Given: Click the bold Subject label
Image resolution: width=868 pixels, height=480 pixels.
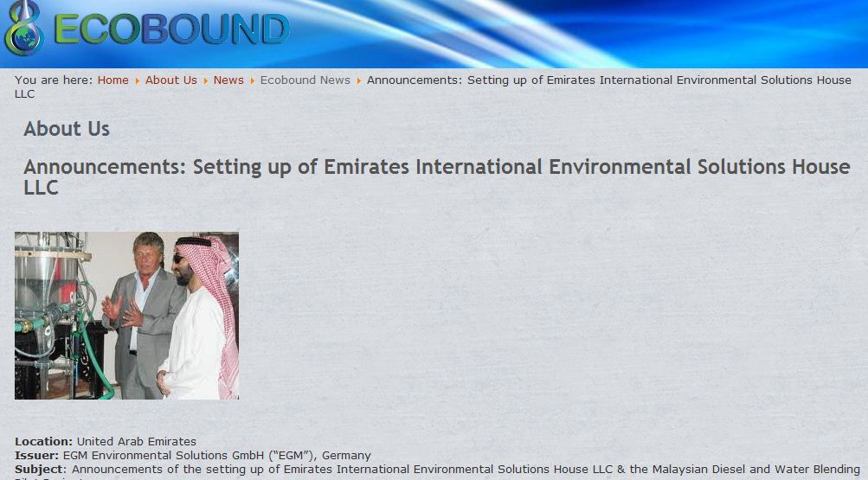Looking at the screenshot, I should click(40, 469).
